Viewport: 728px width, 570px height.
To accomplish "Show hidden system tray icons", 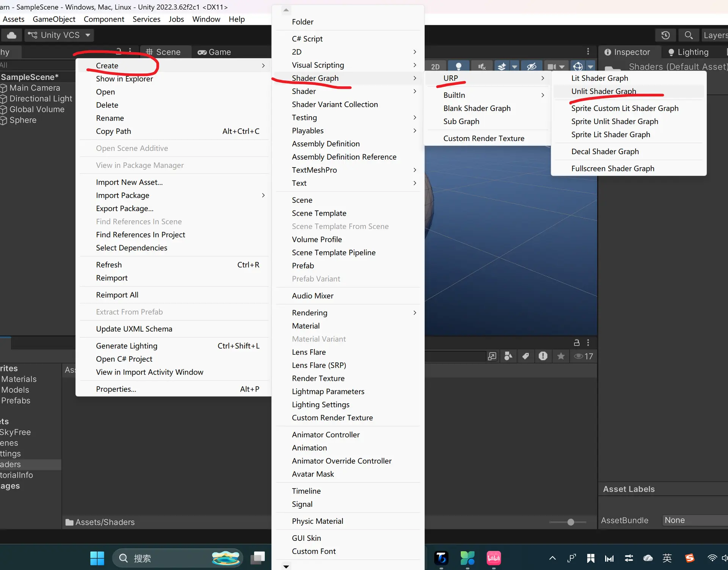I will 552,558.
